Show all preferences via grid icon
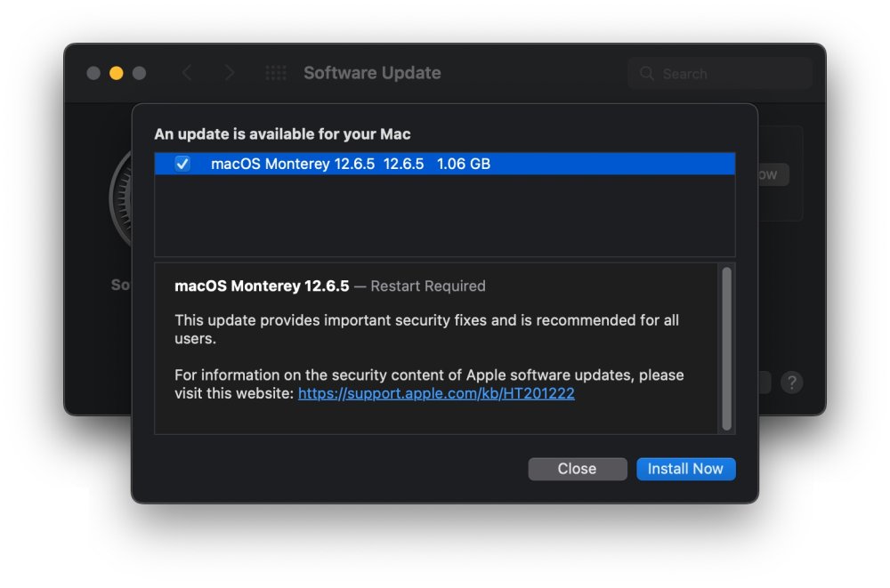The image size is (890, 588). point(276,73)
